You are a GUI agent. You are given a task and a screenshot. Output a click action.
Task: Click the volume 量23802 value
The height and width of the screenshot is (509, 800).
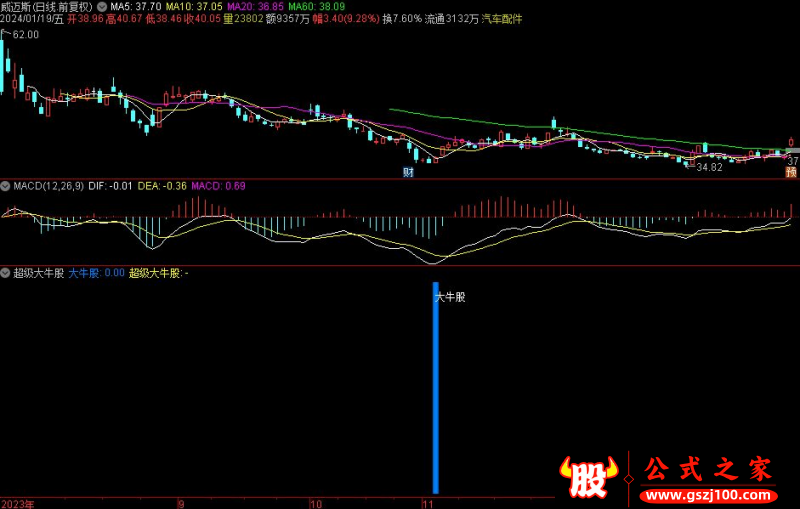(243, 19)
